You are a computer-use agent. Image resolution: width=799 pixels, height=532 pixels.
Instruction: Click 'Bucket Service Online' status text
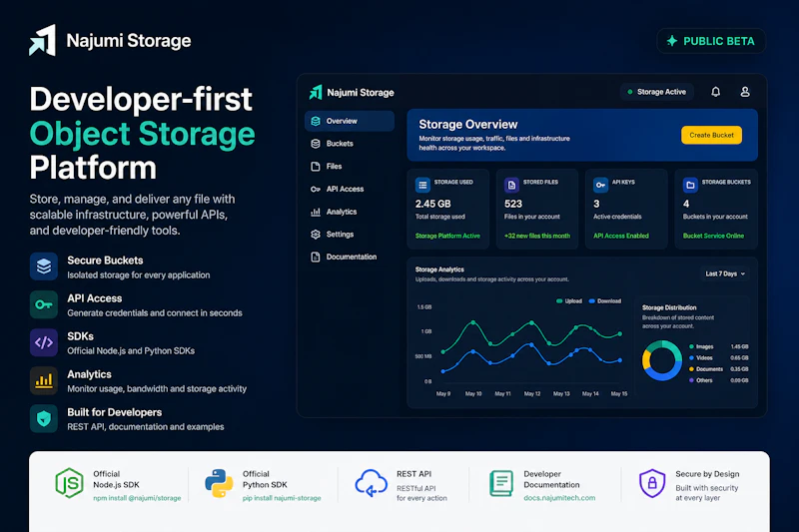[713, 236]
